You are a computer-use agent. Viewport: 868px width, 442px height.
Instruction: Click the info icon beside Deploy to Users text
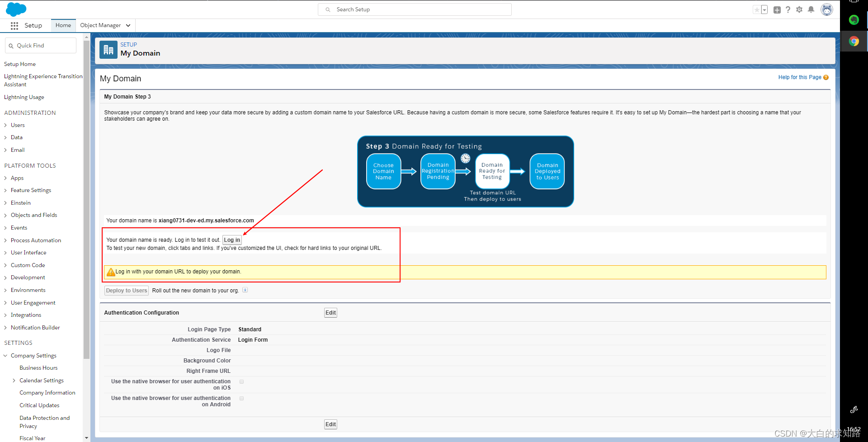(x=245, y=290)
